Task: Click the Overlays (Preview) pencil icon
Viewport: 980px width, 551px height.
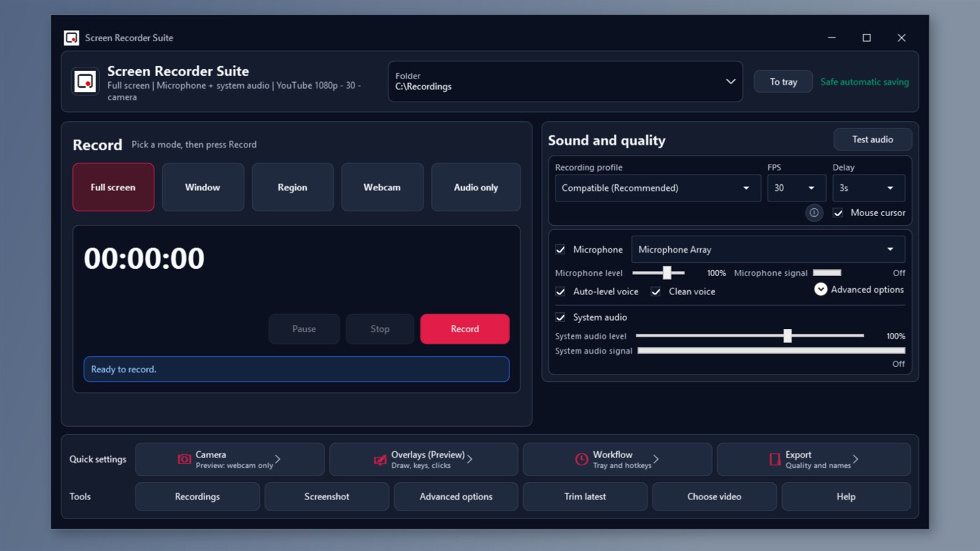Action: tap(380, 460)
